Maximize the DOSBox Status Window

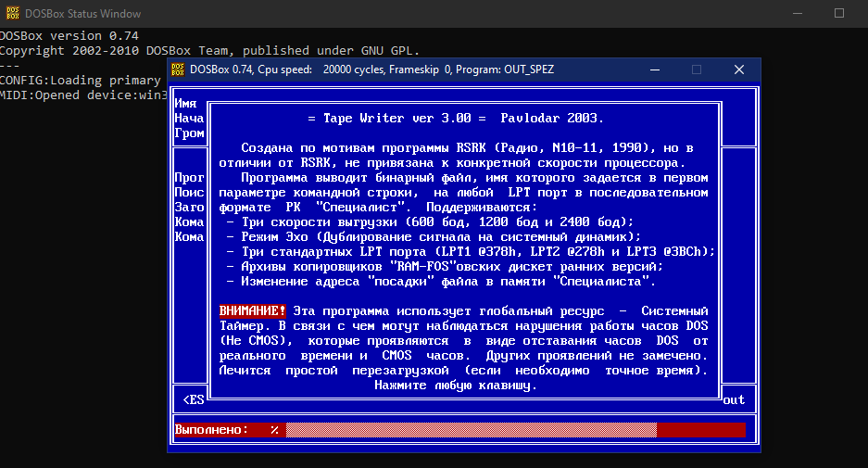pos(839,13)
